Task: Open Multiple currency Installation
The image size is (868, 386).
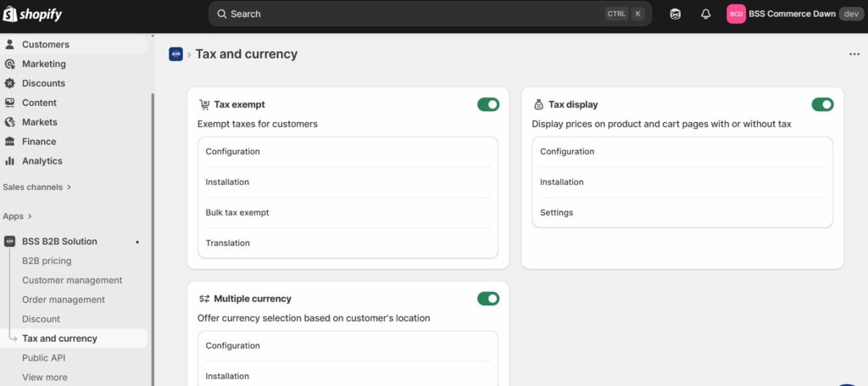Action: [348, 376]
